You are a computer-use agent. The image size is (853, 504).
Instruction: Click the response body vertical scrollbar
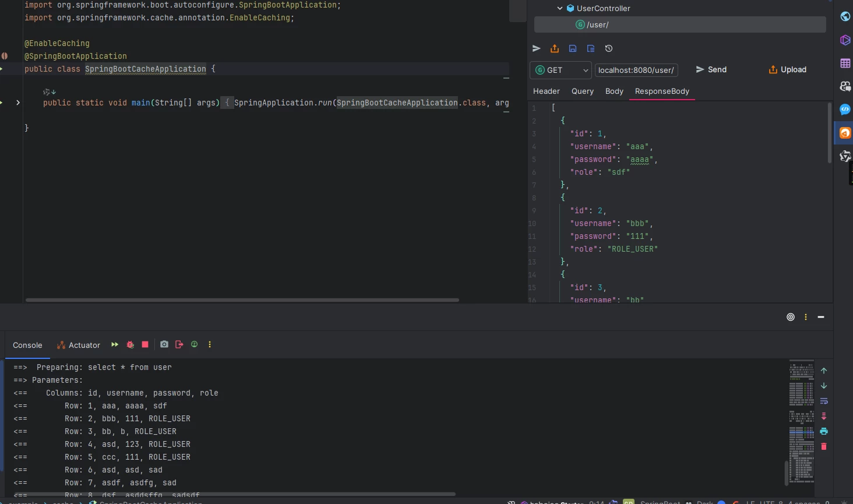point(830,133)
